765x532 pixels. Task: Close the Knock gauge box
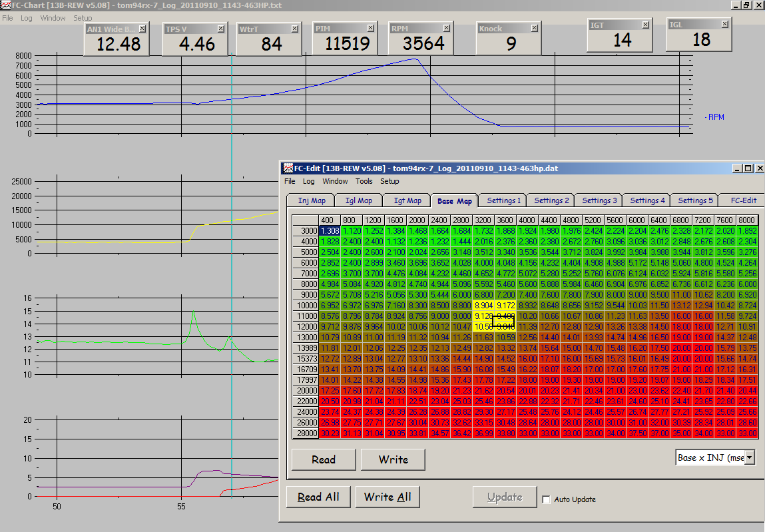[534, 29]
